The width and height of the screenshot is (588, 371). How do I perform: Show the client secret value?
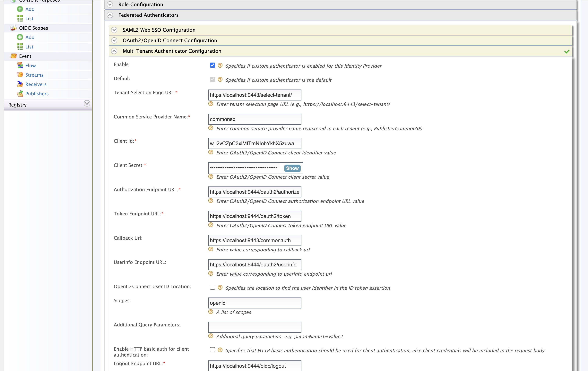click(x=292, y=168)
